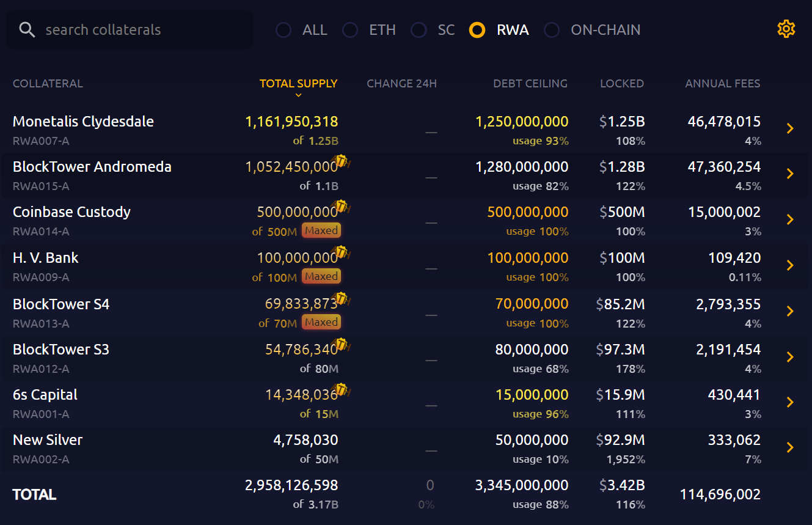Screen dimensions: 812x525
Task: Click the 1,952% locked ratio for New Silver
Action: (x=626, y=460)
